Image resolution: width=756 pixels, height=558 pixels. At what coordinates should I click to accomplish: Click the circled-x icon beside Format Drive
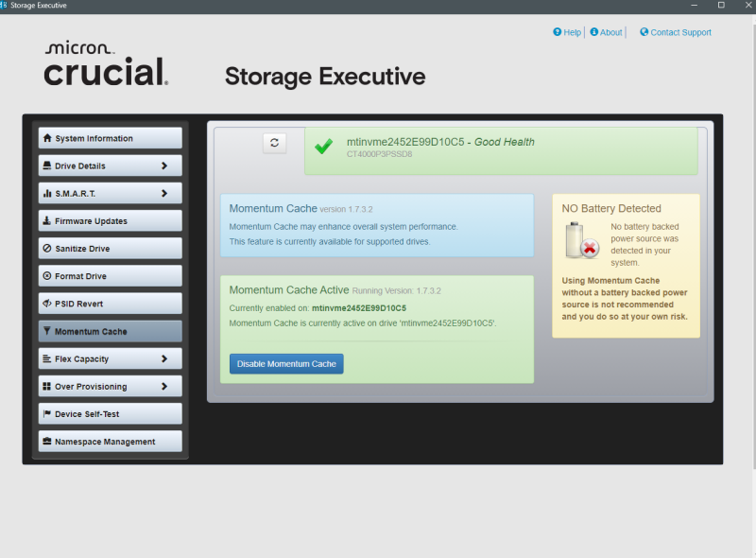coord(47,275)
